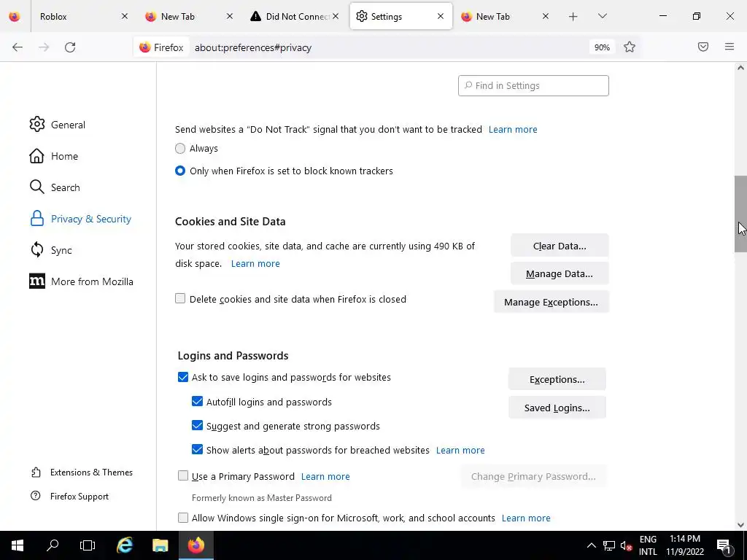The height and width of the screenshot is (560, 747).
Task: Reload the page with refresh icon
Action: click(x=70, y=47)
